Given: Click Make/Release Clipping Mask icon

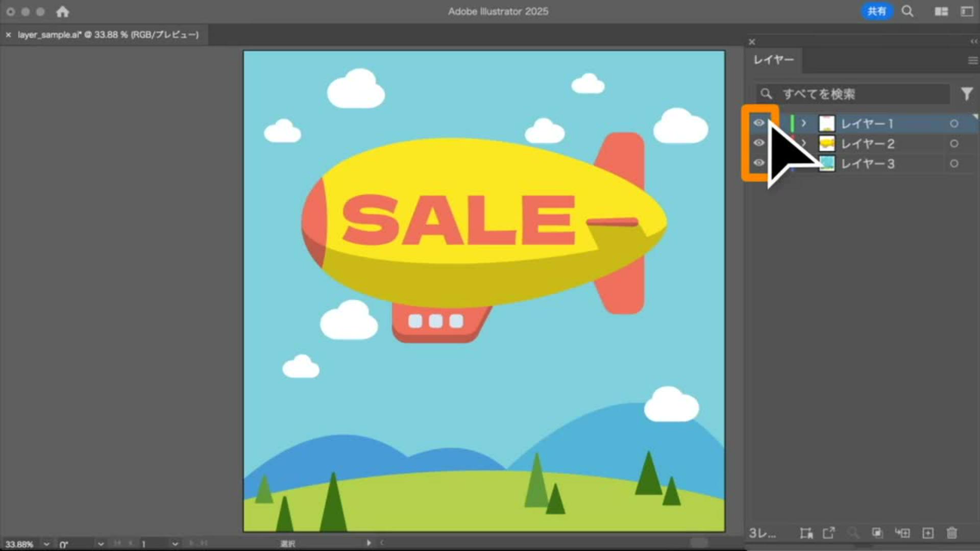Looking at the screenshot, I should 877,533.
